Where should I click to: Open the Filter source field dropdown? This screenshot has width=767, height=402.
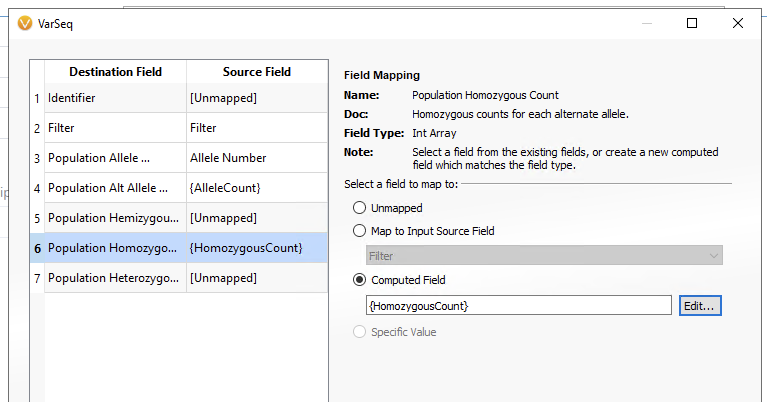pos(544,255)
